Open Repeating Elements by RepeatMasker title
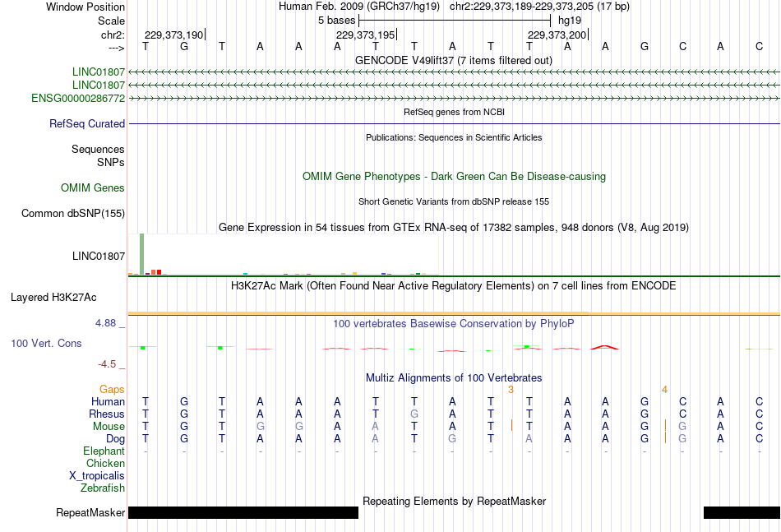 [454, 501]
